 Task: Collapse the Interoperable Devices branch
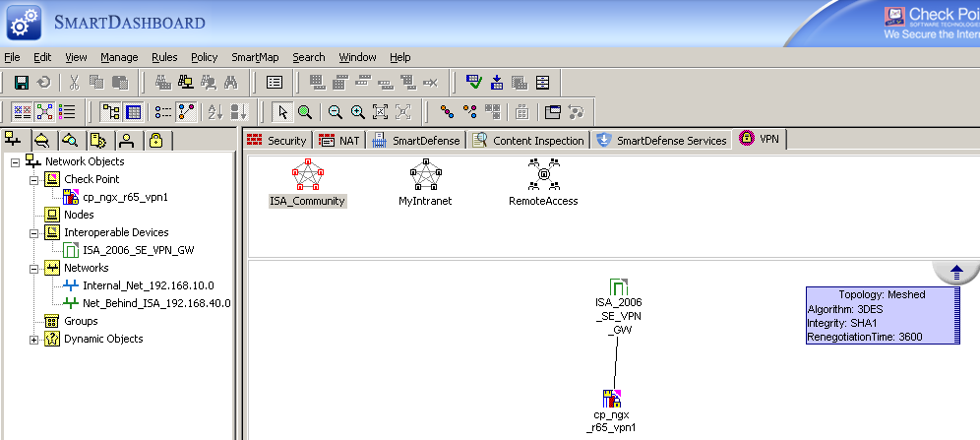(33, 233)
